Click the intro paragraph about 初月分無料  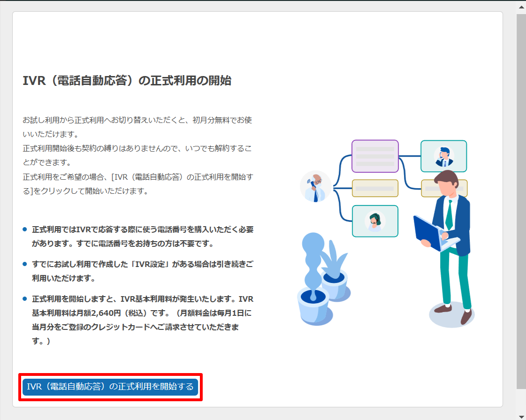pos(137,127)
